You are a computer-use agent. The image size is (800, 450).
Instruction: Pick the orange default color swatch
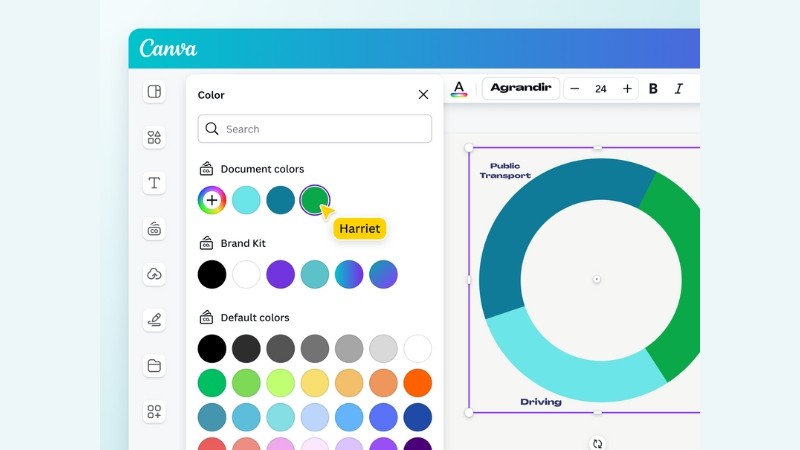coord(417,383)
